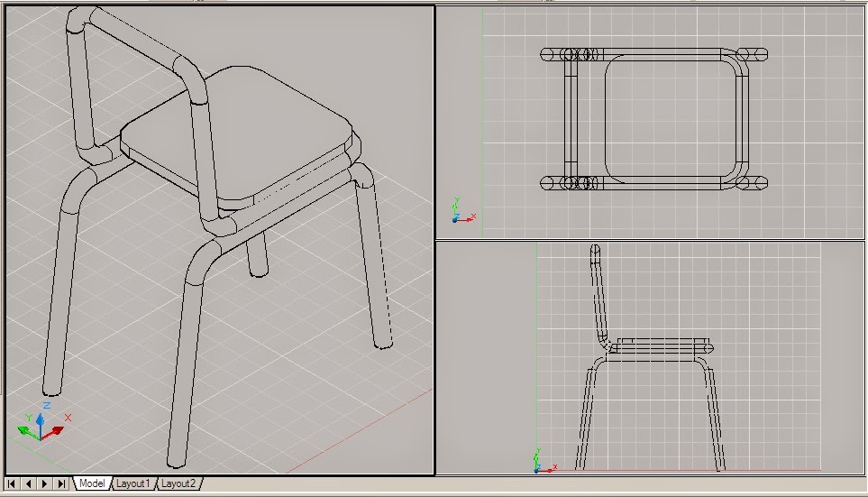The height and width of the screenshot is (497, 868).
Task: Jump to first layout tab arrow
Action: point(11,483)
